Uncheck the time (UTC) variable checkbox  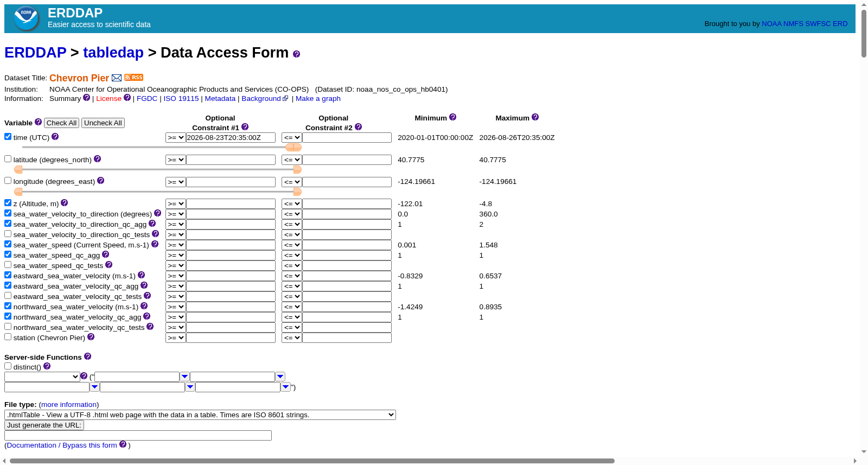tap(8, 137)
